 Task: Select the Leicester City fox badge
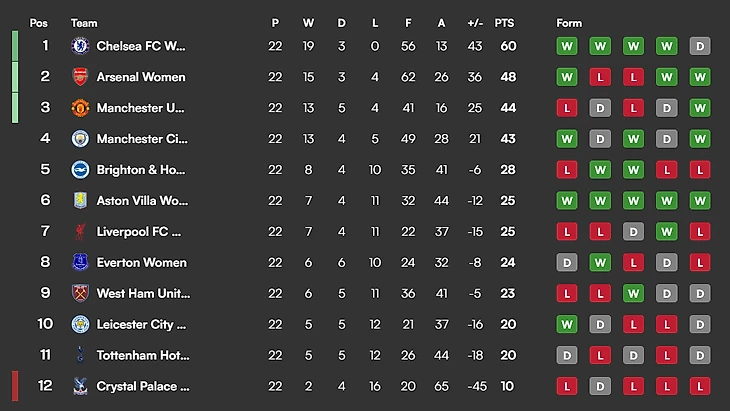pos(80,324)
